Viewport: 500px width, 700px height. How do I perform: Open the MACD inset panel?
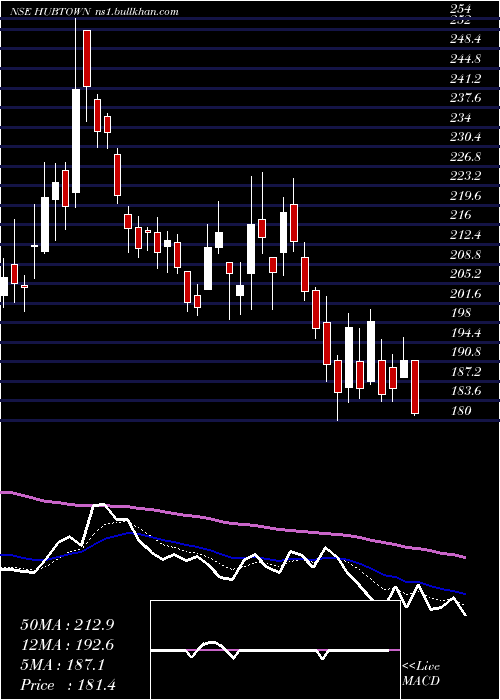coord(275,650)
